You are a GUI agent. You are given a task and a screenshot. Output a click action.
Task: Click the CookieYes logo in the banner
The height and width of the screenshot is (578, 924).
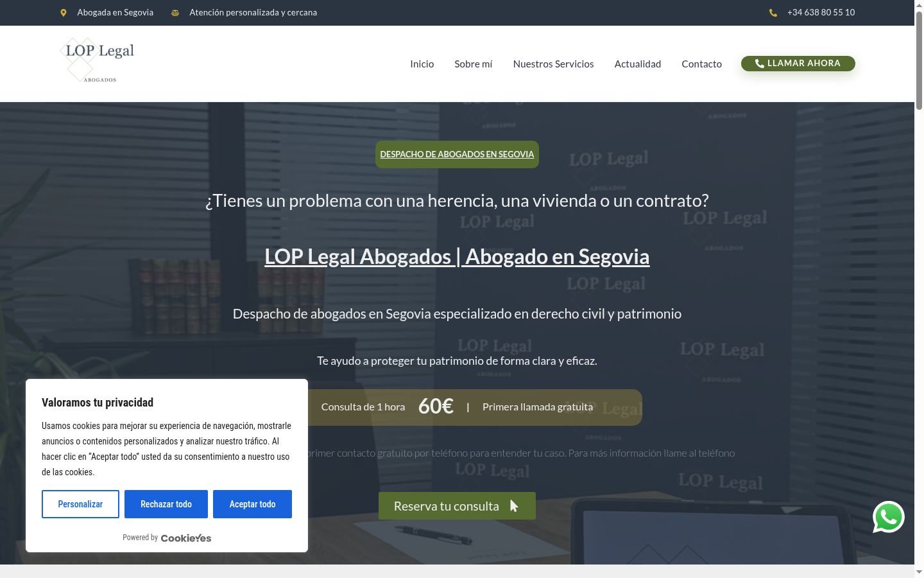coord(185,538)
